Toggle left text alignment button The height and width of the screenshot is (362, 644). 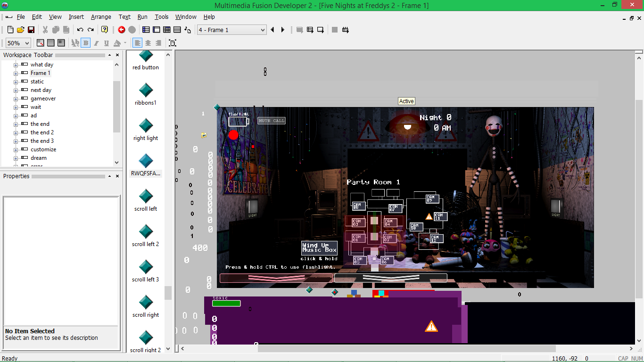pyautogui.click(x=137, y=43)
